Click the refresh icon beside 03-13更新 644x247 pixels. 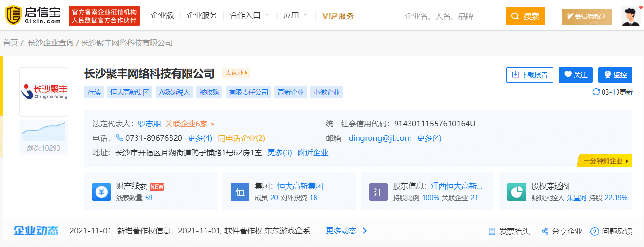pyautogui.click(x=596, y=92)
